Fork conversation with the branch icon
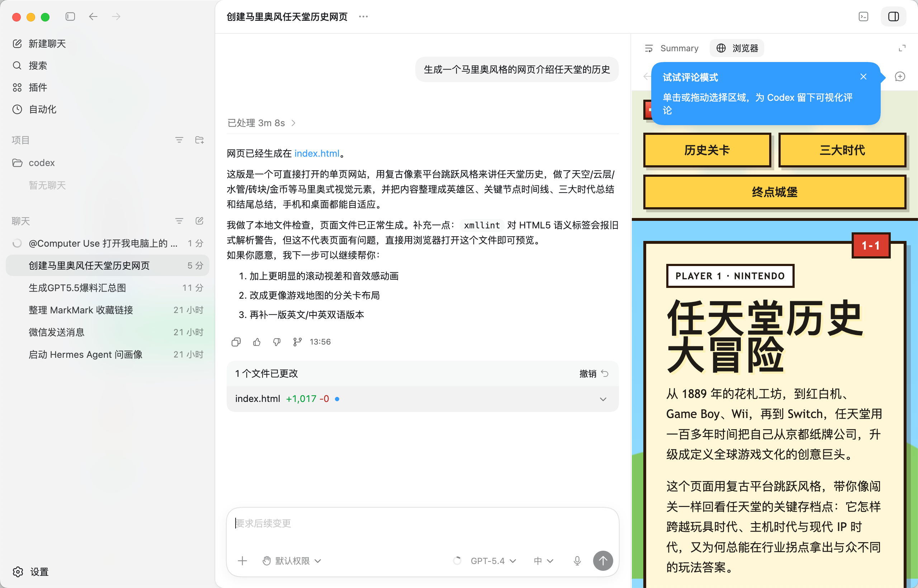Image resolution: width=918 pixels, height=588 pixels. [297, 342]
